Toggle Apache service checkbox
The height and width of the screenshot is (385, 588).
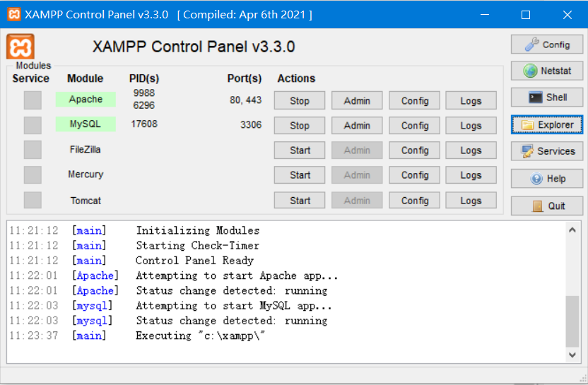(x=33, y=100)
